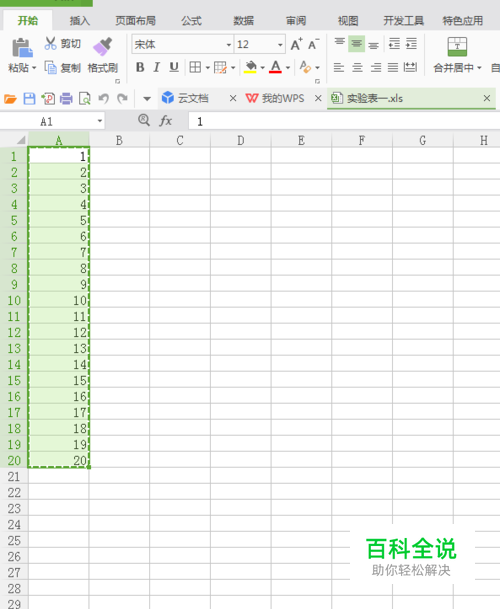Click the zoom magnifier icon beside fx
Viewport: 500px width, 609px height.
pos(144,120)
